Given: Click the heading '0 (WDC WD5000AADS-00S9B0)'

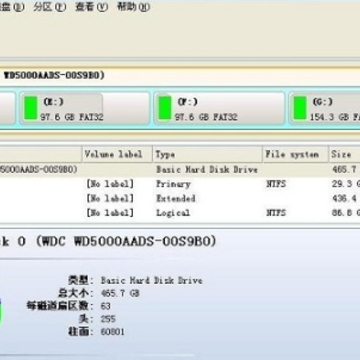Looking at the screenshot, I should pyautogui.click(x=117, y=241).
